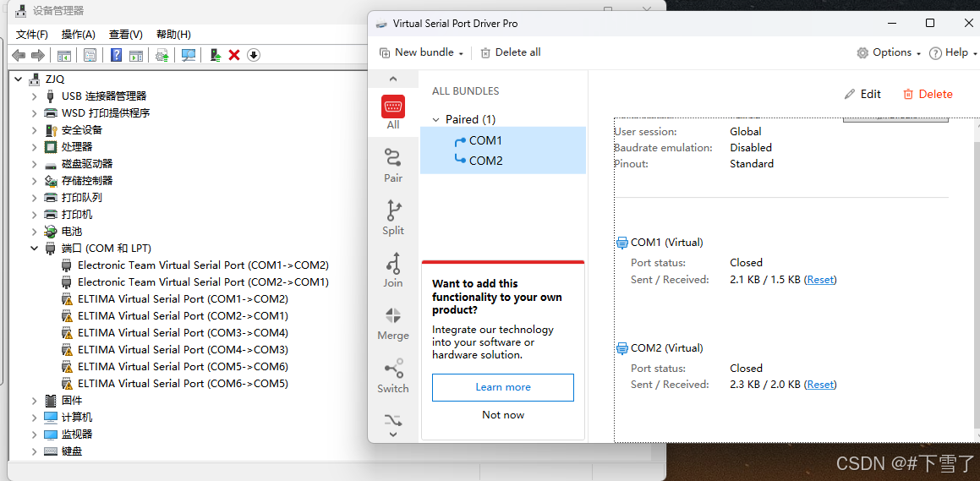Click the red Delete bundle button

(928, 95)
